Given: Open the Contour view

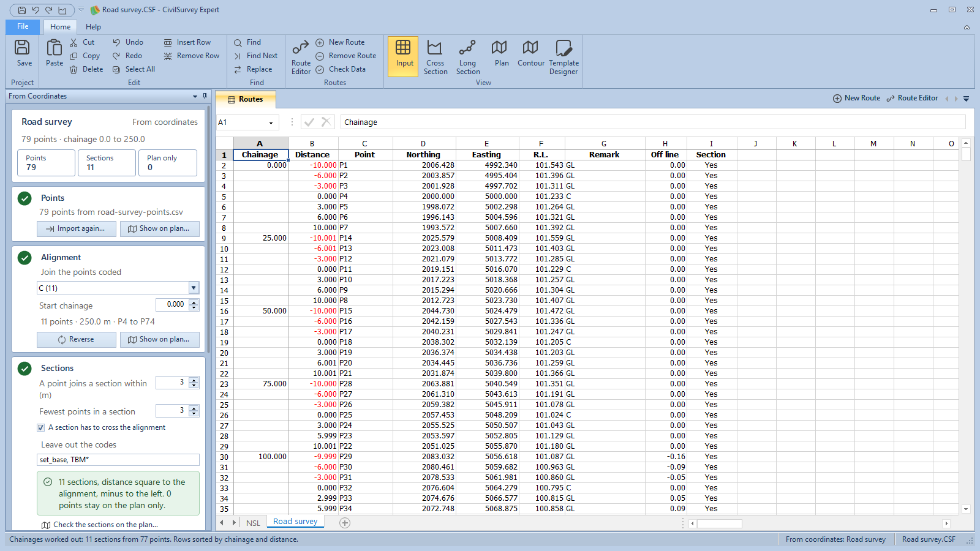Looking at the screenshot, I should (x=531, y=53).
